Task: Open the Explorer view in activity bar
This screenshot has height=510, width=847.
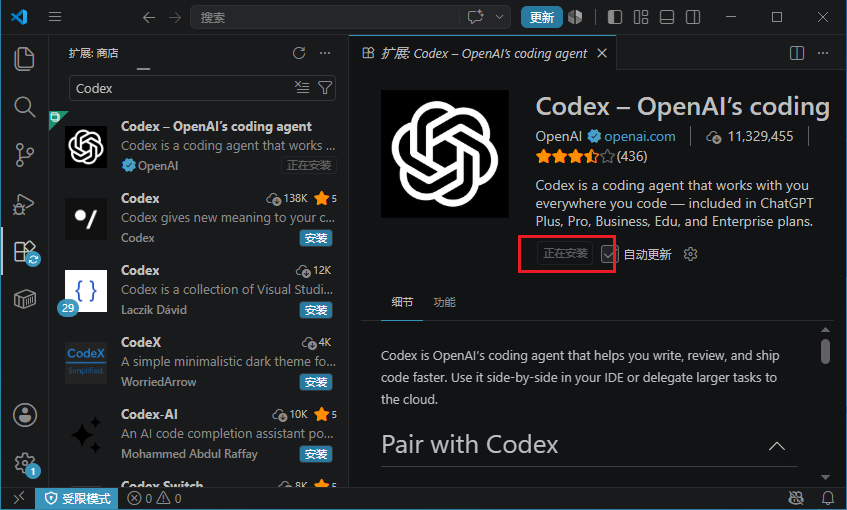Action: point(24,59)
